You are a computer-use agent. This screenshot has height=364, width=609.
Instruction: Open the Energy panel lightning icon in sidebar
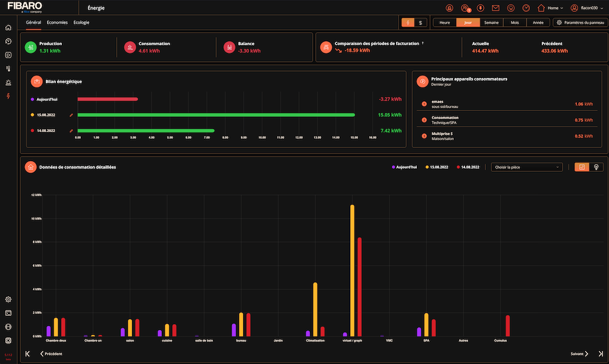click(8, 96)
